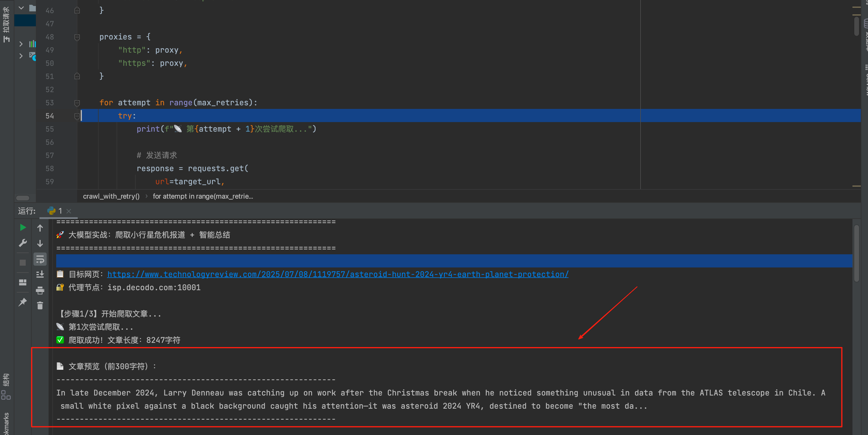
Task: Pin the run tab with pin icon
Action: 23,302
